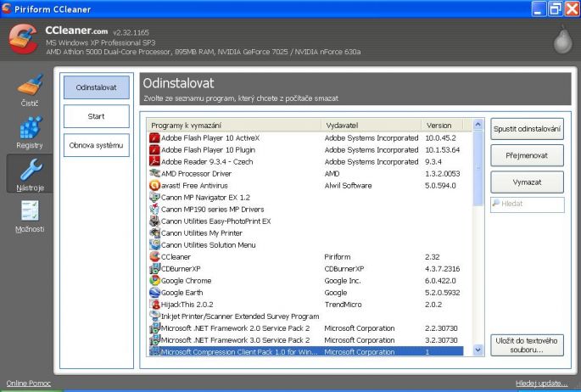581x392 pixels.
Task: Sort by Programy k vymazání column
Action: [x=234, y=126]
